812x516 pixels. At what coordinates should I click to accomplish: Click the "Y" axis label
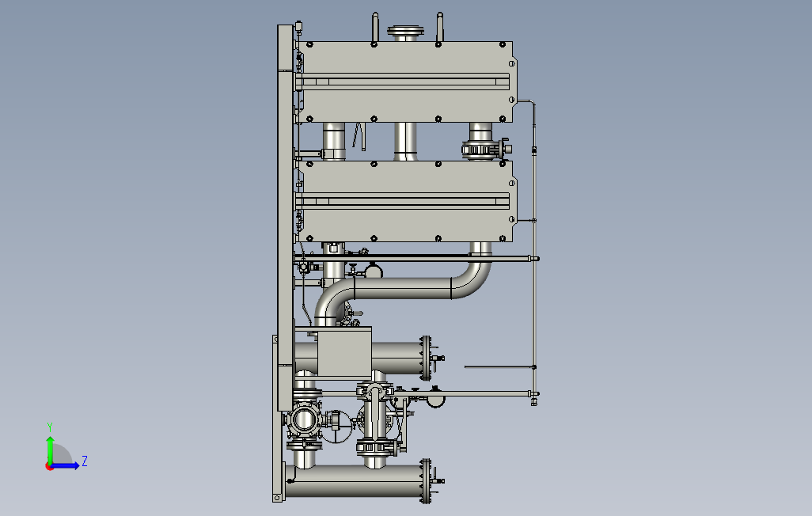50,427
